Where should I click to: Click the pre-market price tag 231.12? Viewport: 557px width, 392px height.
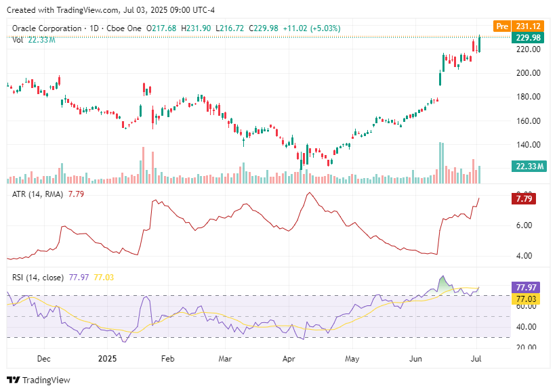click(x=528, y=26)
